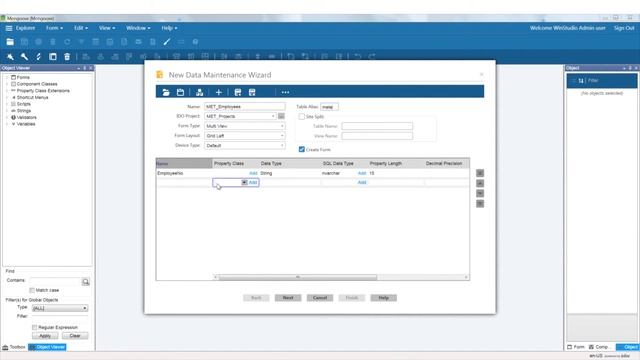Screen dimensions: 640x360
Task: Enable the Match case checkbox
Action: point(32,290)
